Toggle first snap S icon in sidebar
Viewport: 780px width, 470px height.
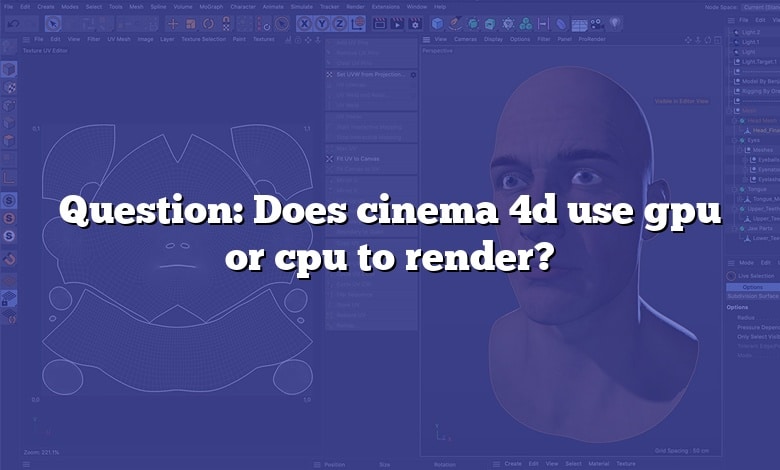point(9,200)
